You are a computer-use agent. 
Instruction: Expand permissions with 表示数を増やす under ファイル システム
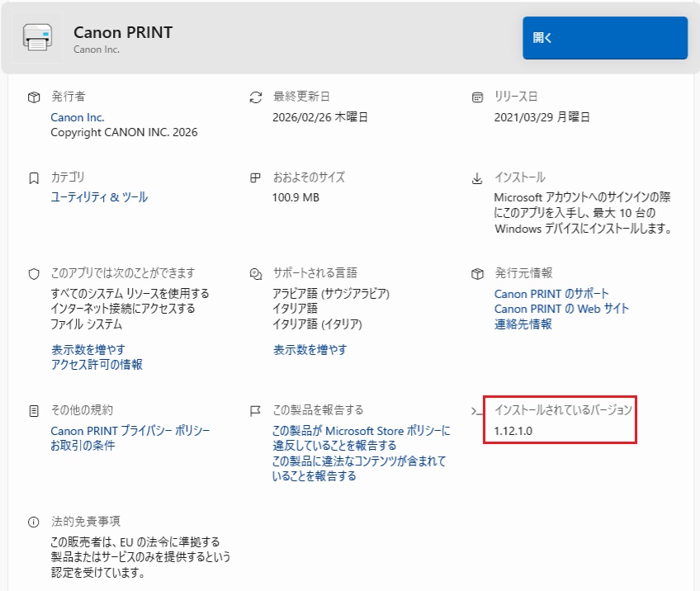pos(88,349)
